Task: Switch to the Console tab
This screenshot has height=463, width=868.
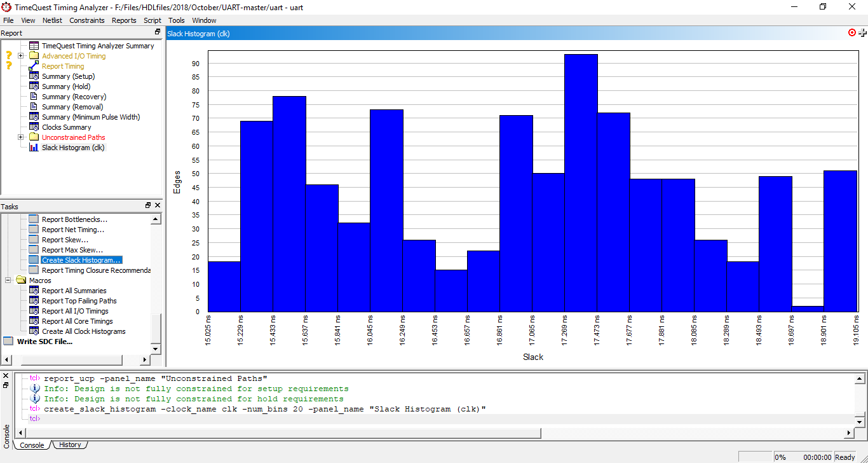Action: point(32,445)
